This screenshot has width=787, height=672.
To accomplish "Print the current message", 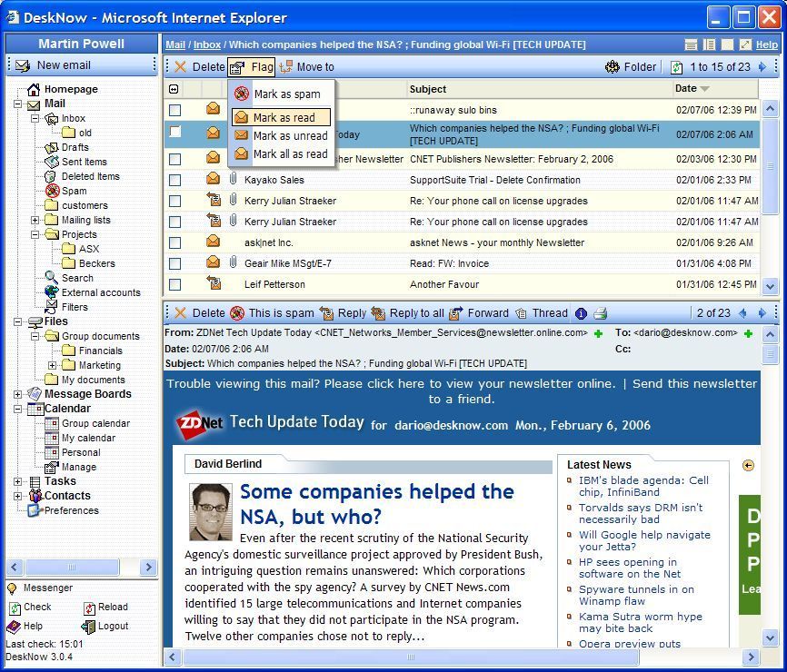I will (x=600, y=312).
